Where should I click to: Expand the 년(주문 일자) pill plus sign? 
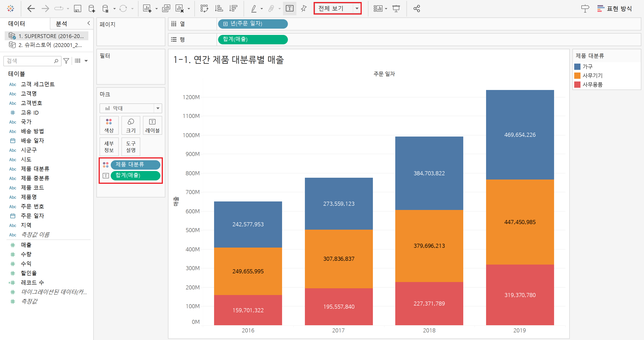coord(225,24)
